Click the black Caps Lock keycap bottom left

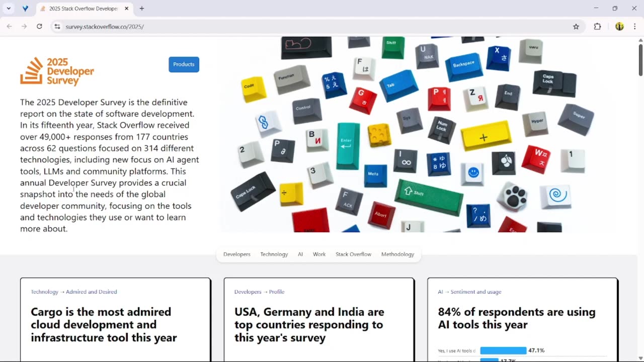pyautogui.click(x=253, y=191)
